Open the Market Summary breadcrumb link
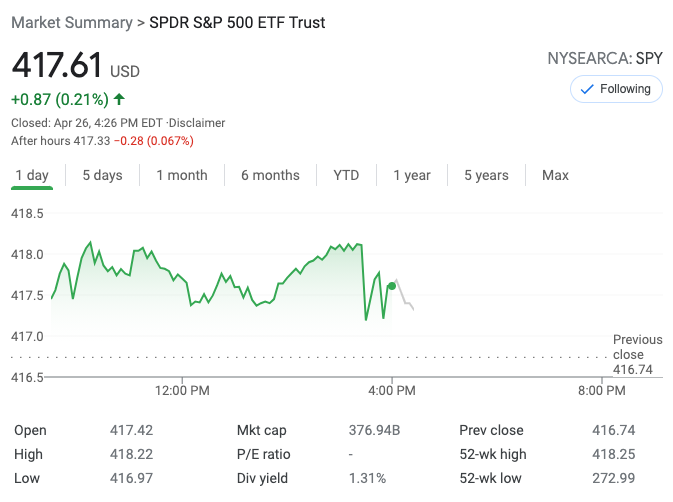 [x=72, y=22]
